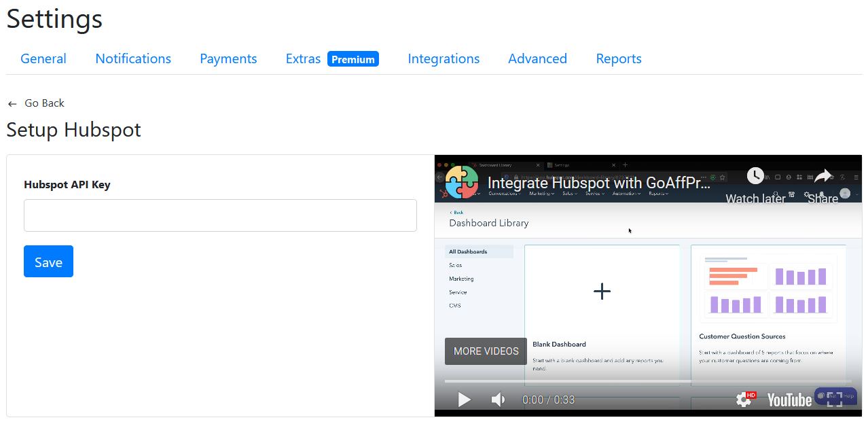This screenshot has height=422, width=868.
Task: Open the Extras tab
Action: click(x=303, y=59)
